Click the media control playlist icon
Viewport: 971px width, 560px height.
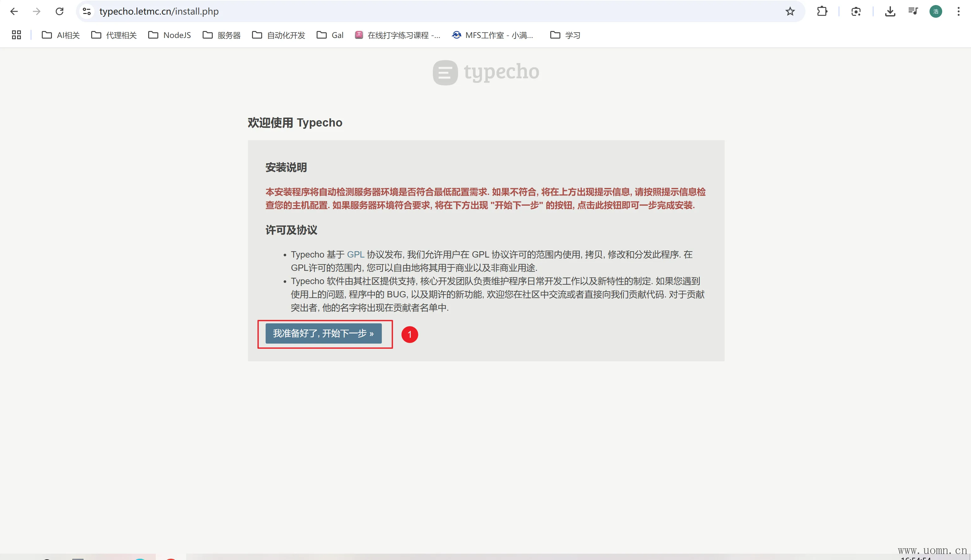(x=913, y=11)
